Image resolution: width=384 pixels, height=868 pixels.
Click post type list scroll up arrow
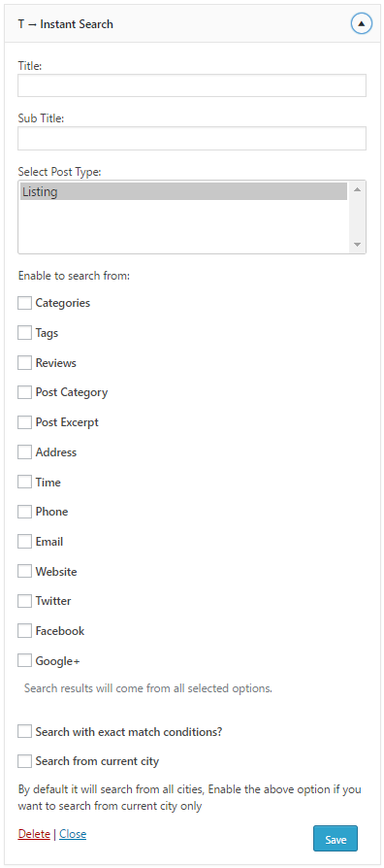point(357,190)
